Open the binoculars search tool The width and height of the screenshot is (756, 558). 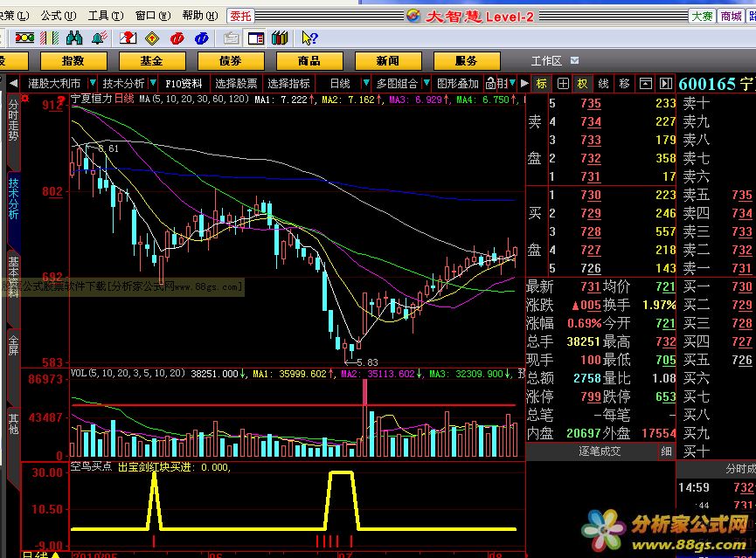[x=73, y=38]
